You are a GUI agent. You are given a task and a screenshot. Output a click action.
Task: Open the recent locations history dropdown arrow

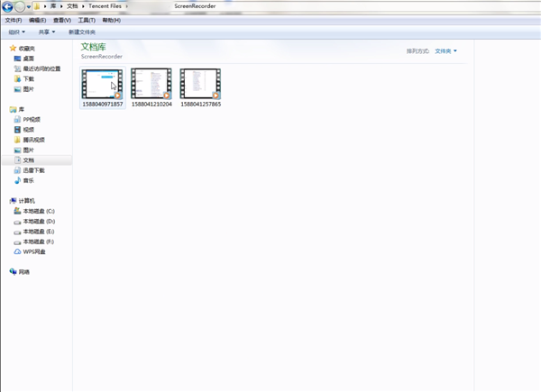tap(29, 6)
